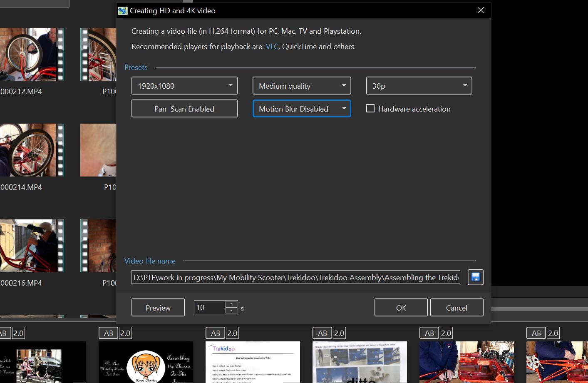Click the VLC player link

[272, 47]
